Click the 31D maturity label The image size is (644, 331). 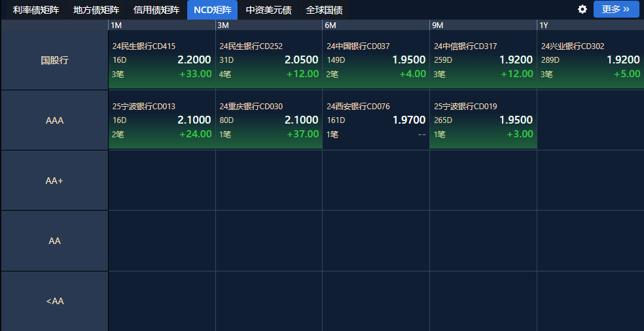226,60
